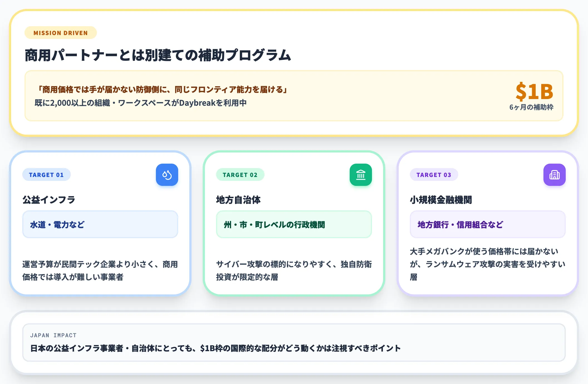Select the TARGET 01 label

[x=46, y=175]
